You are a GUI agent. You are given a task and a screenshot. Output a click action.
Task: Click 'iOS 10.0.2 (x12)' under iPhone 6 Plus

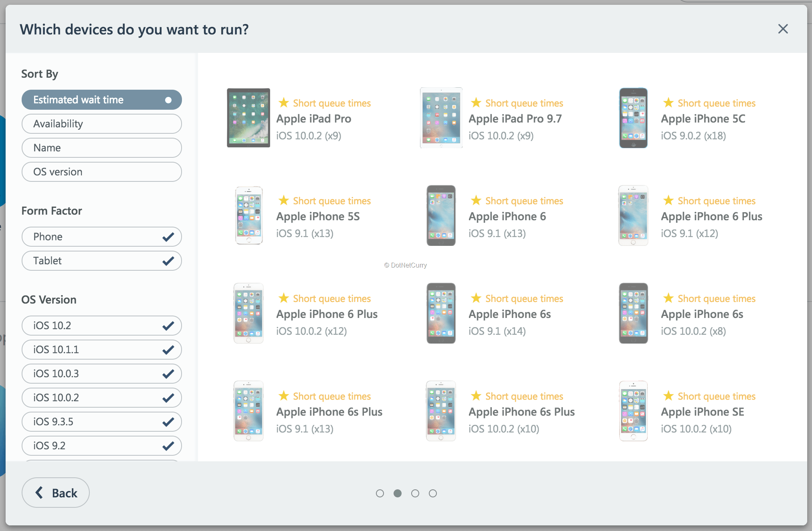point(312,331)
